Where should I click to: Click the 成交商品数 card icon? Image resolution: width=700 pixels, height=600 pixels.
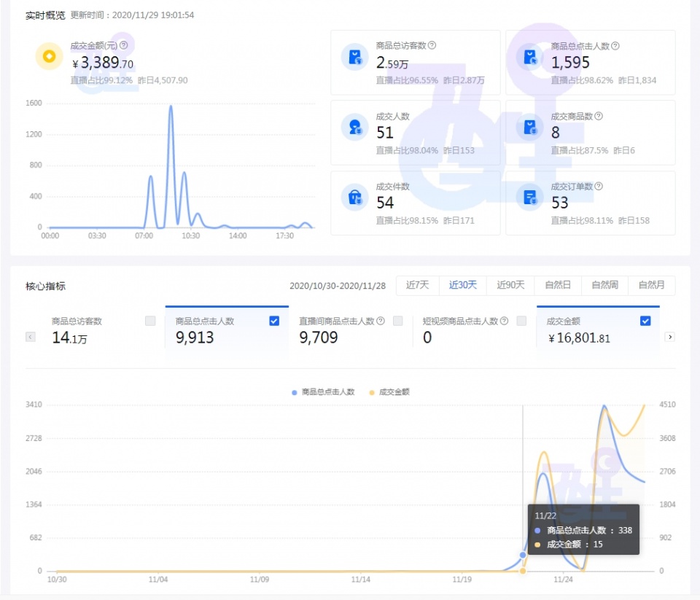coord(529,127)
